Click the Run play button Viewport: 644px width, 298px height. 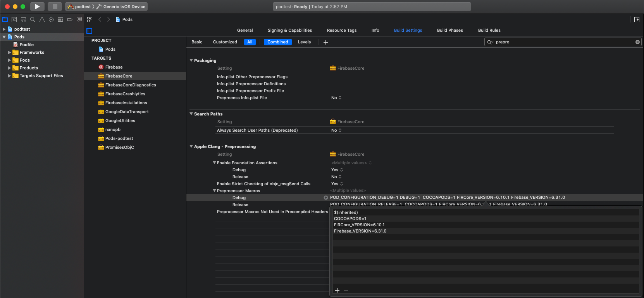[37, 7]
